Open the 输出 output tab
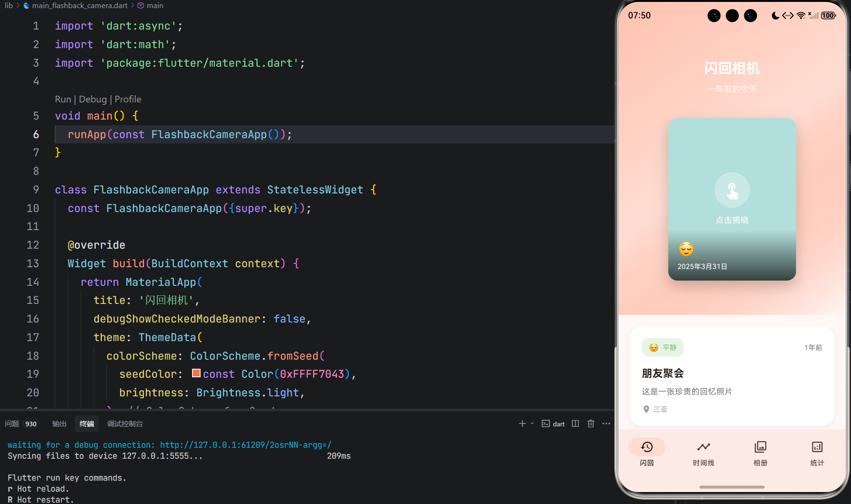851x504 pixels. (x=59, y=423)
